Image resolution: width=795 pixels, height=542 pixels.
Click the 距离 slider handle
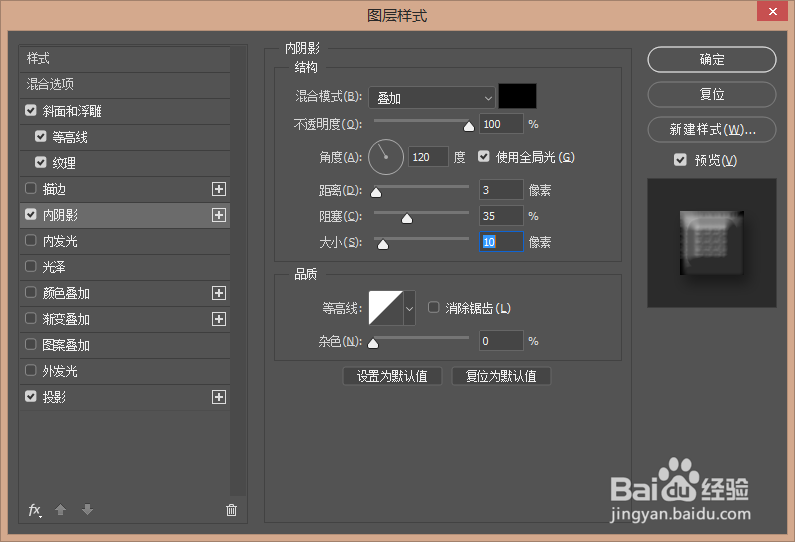tap(376, 192)
